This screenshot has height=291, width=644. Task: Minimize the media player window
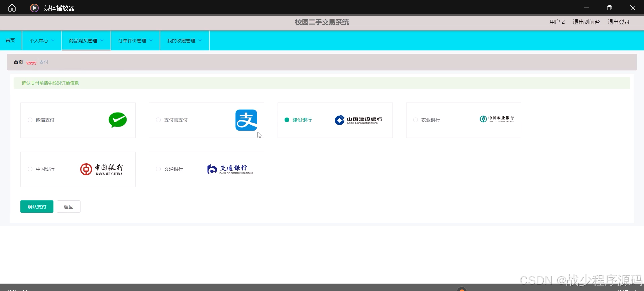click(586, 8)
